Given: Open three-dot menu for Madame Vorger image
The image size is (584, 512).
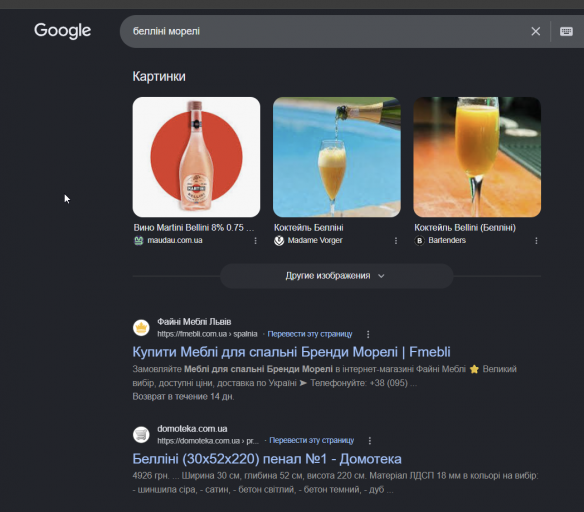Looking at the screenshot, I should pyautogui.click(x=396, y=241).
